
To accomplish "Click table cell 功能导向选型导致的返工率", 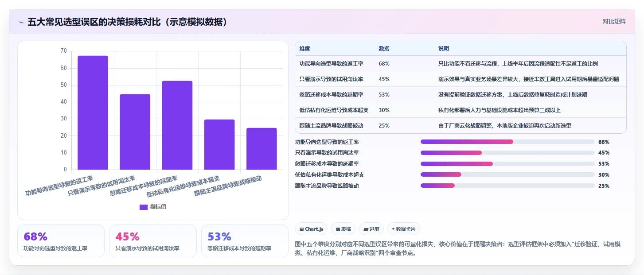I will pos(331,64).
